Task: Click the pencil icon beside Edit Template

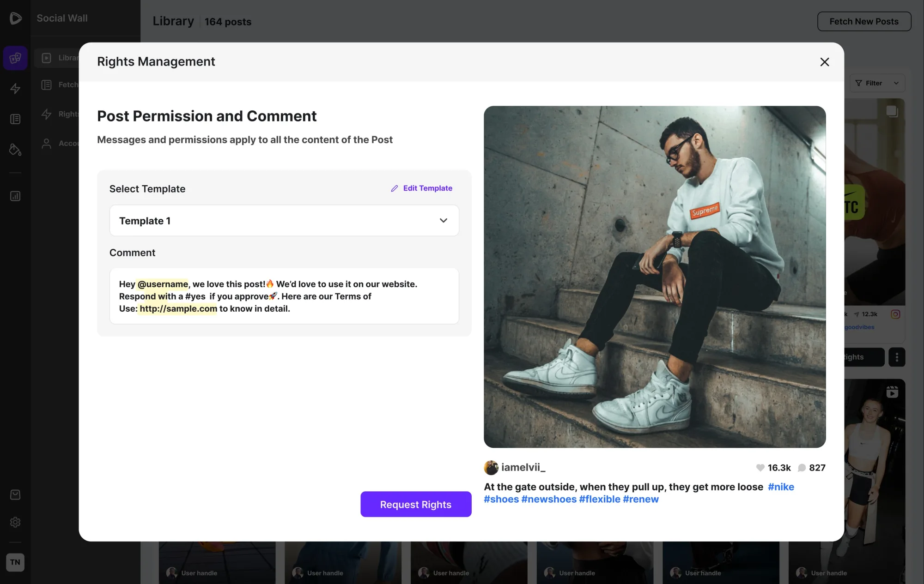Action: pos(395,188)
